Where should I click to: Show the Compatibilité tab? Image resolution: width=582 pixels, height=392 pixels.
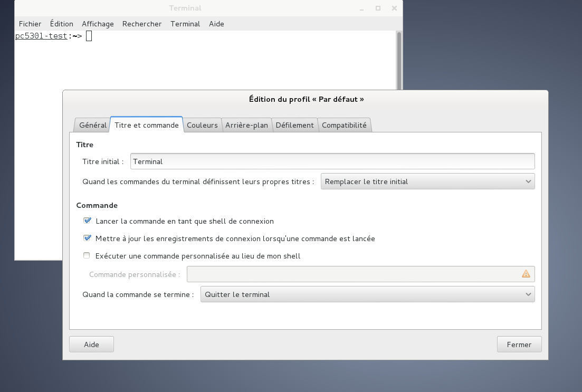[x=344, y=125]
